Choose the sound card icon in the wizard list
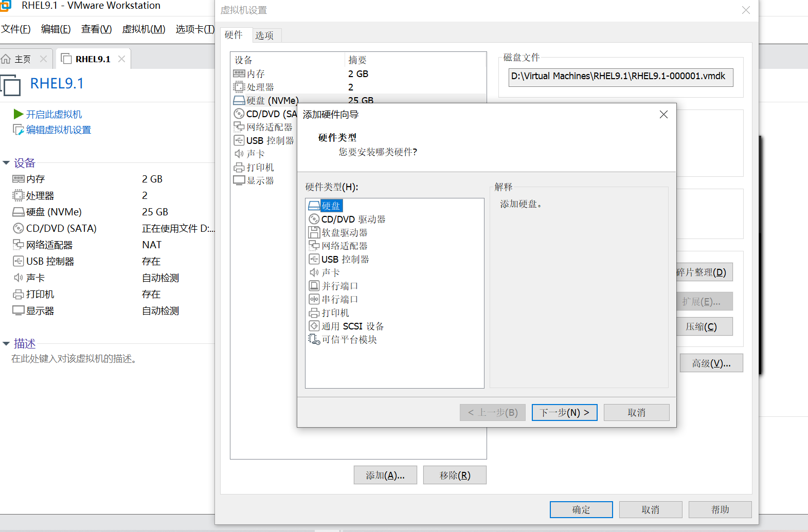808x532 pixels. (x=314, y=273)
